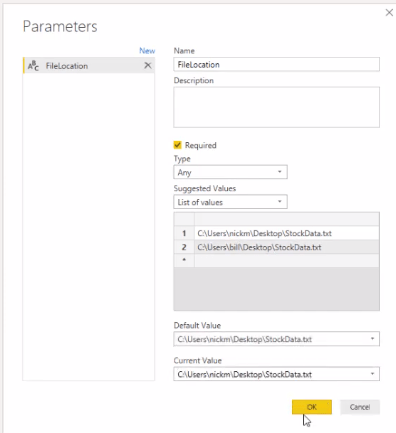Open the Suggested Values dropdown

[x=230, y=202]
